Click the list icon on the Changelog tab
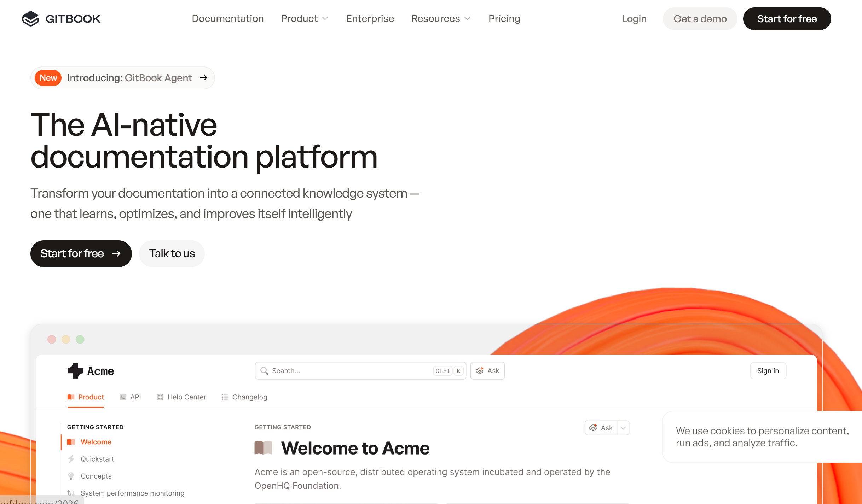This screenshot has width=862, height=504. click(x=225, y=397)
